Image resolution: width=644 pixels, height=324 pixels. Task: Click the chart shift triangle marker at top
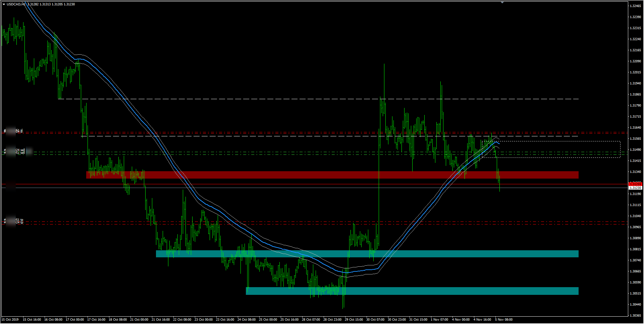point(502,2)
